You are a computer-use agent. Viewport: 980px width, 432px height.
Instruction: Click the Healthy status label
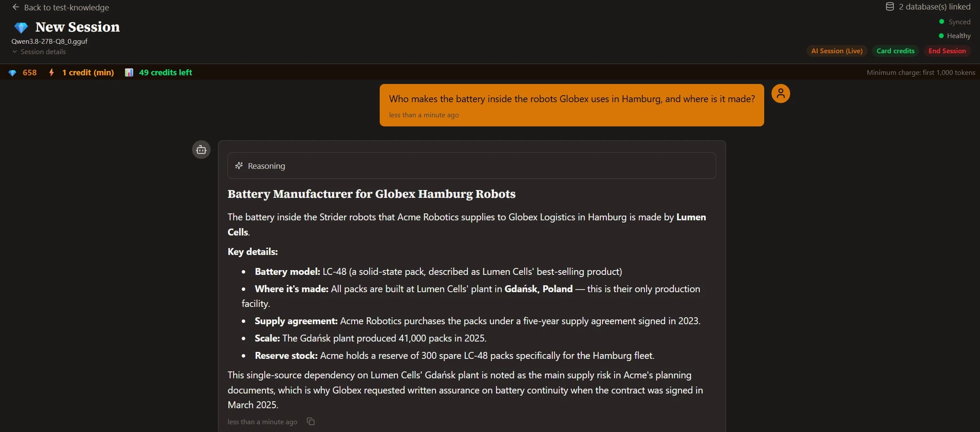(x=958, y=35)
